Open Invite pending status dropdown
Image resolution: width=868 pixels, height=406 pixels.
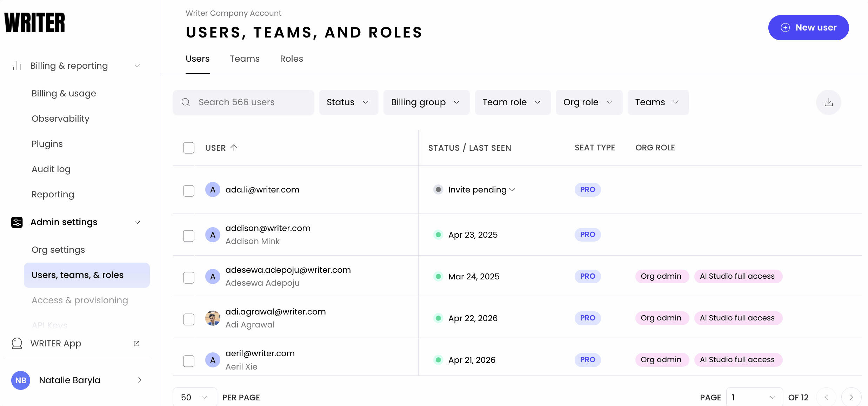[481, 190]
